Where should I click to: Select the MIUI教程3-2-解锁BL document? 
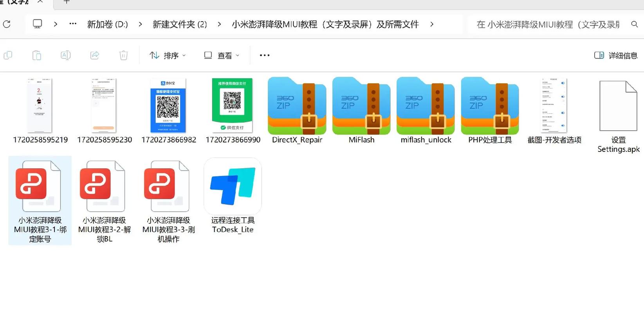point(104,187)
